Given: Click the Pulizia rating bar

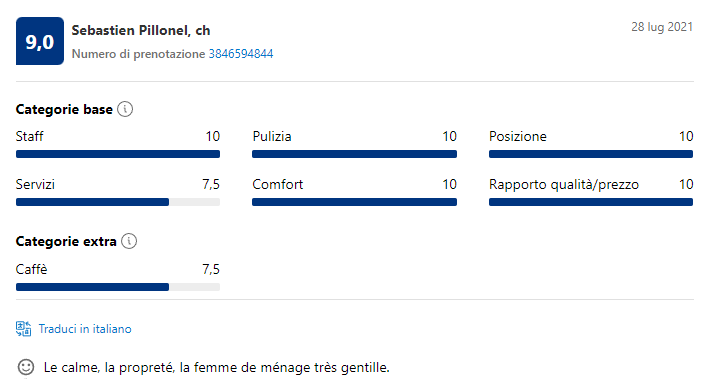Looking at the screenshot, I should pyautogui.click(x=354, y=154).
